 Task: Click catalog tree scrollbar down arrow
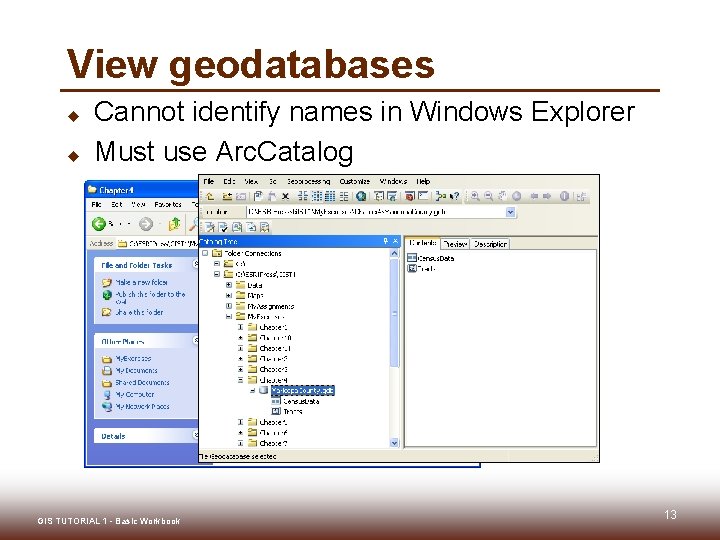(x=394, y=443)
